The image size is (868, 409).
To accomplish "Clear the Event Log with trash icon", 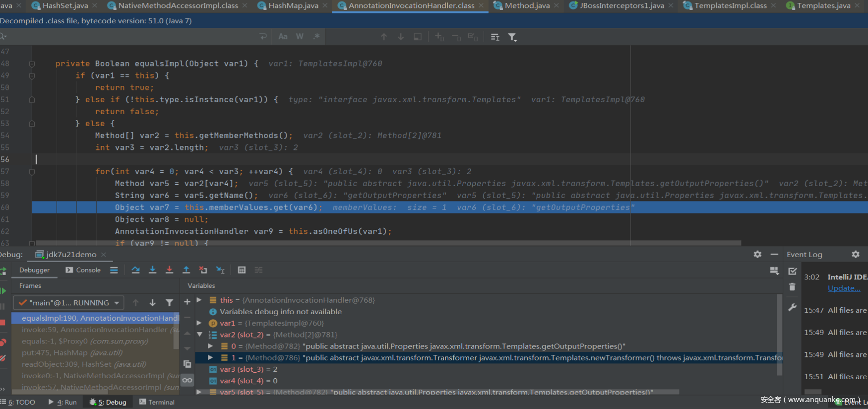I will (792, 287).
